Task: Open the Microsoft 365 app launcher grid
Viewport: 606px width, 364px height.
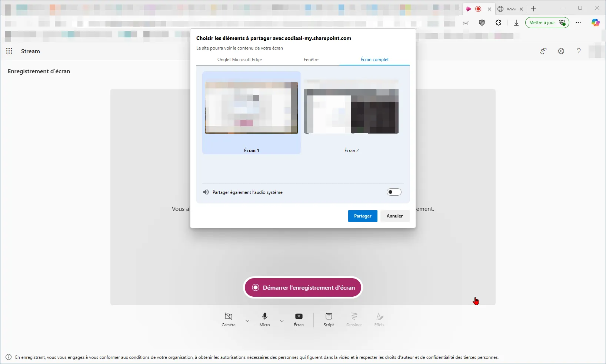Action: point(9,51)
